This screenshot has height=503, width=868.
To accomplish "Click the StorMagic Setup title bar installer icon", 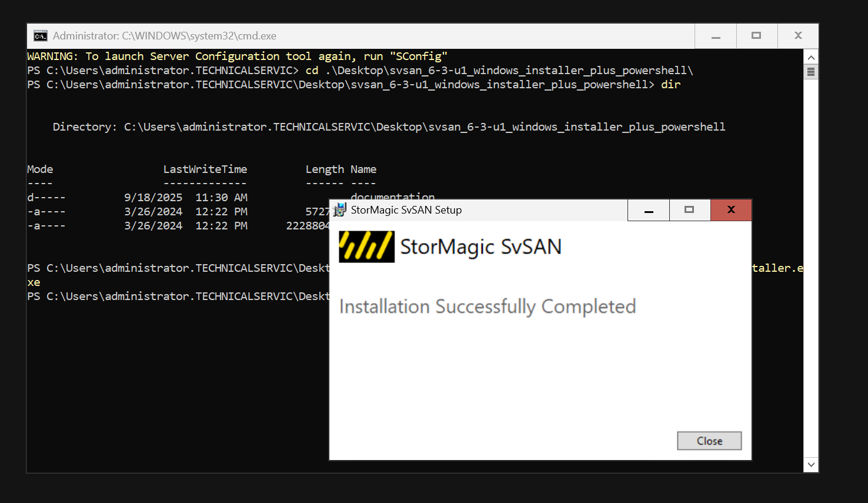I will click(x=340, y=210).
